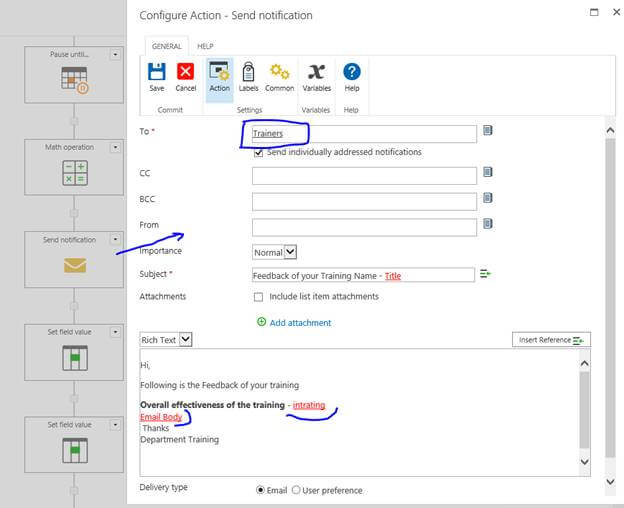Click the Add attachment link

pyautogui.click(x=300, y=323)
